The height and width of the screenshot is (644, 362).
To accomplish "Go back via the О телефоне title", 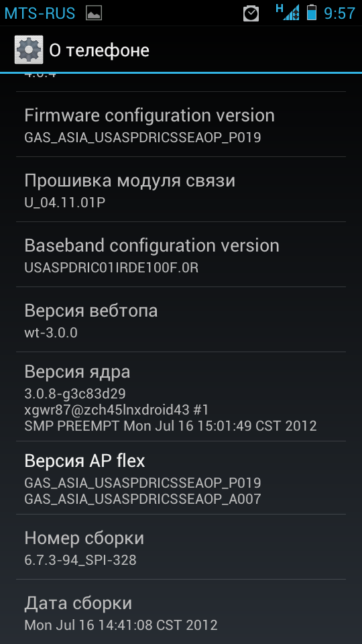I will [99, 50].
